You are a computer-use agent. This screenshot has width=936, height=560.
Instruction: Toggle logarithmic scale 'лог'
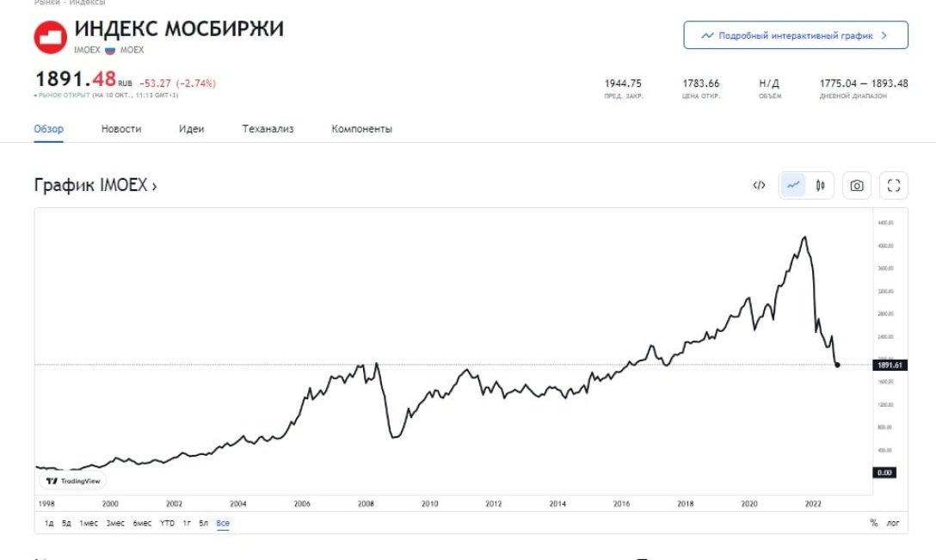pos(893,523)
